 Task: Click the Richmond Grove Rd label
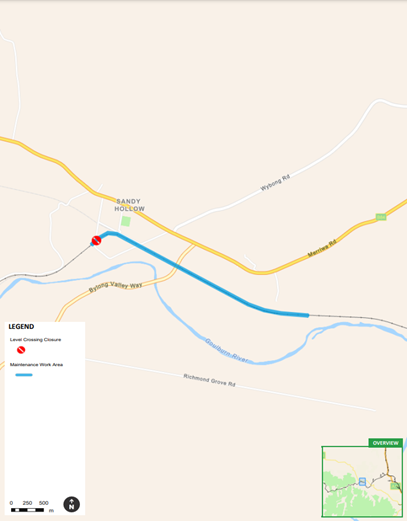(x=209, y=380)
